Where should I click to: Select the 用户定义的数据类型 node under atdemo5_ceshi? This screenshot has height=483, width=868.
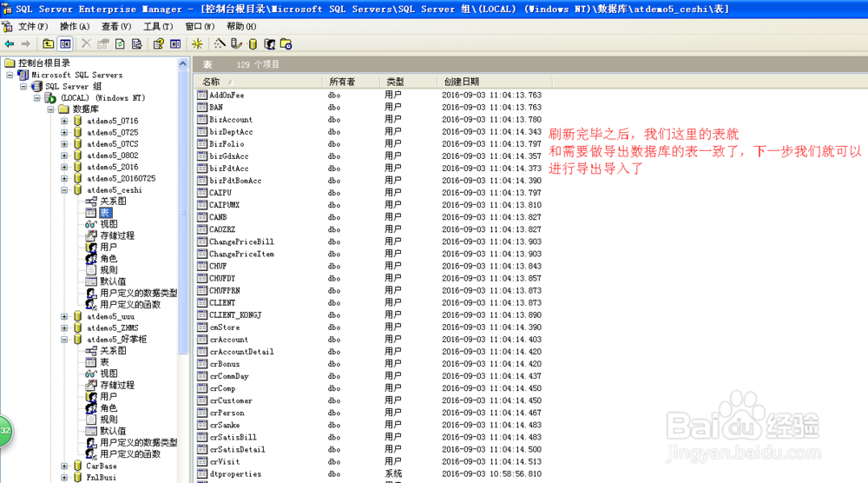138,293
